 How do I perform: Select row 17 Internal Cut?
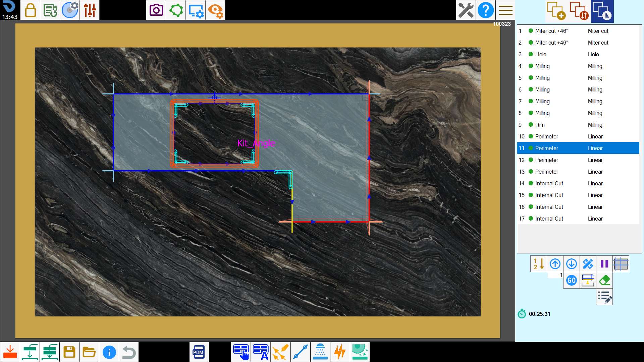[578, 219]
